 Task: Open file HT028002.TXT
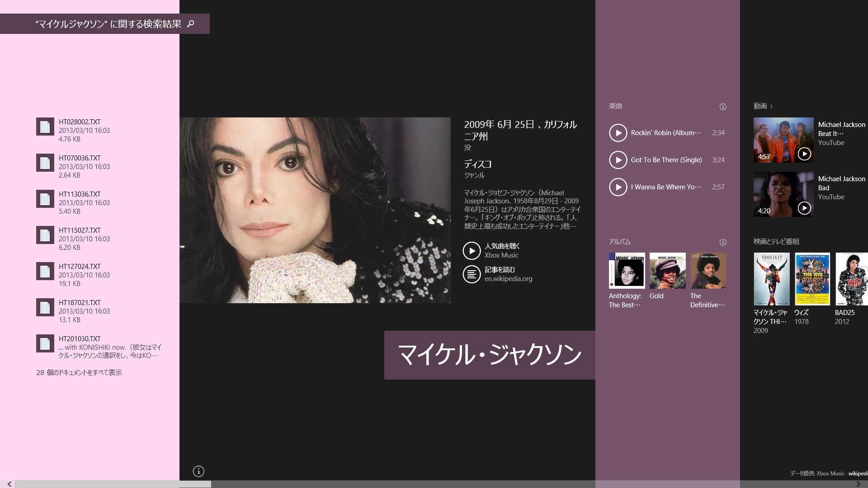click(79, 122)
